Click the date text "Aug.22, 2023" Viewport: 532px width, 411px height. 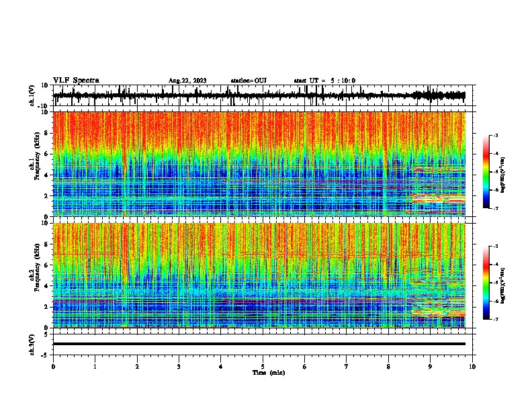point(187,81)
